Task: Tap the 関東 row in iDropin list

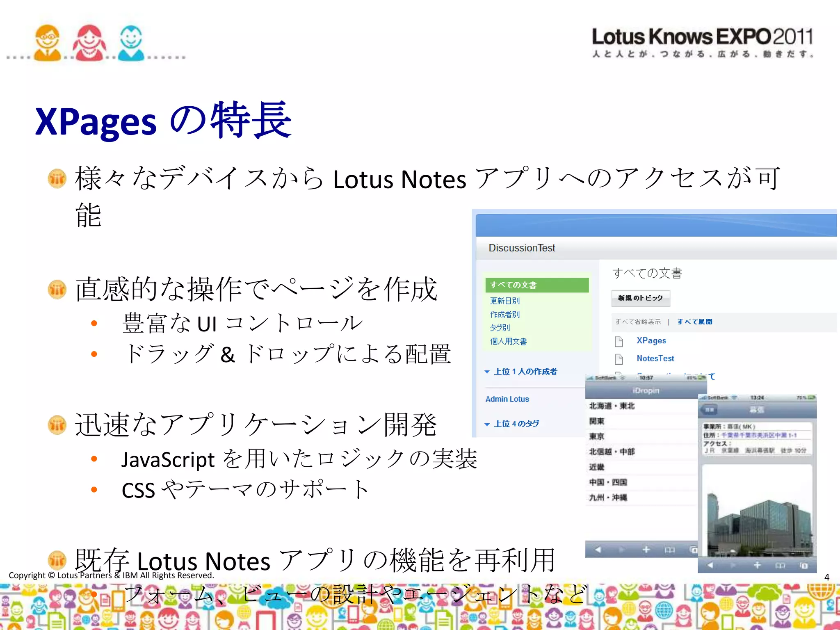Action: 641,421
